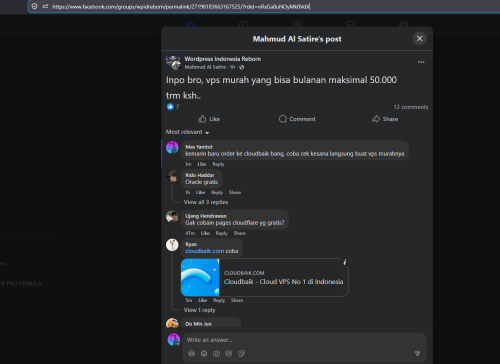The width and height of the screenshot is (500, 364).
Task: Reply to Ujang Hendrawan's comment
Action: [x=221, y=233]
